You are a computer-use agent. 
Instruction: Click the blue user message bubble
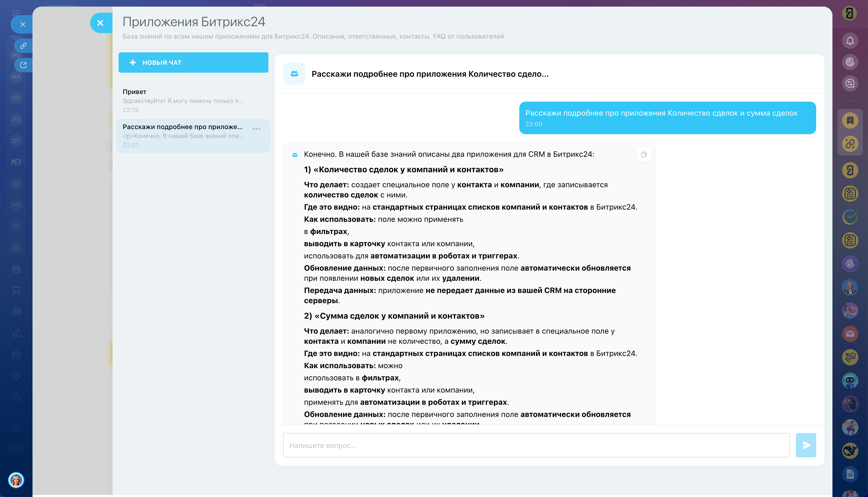(667, 118)
